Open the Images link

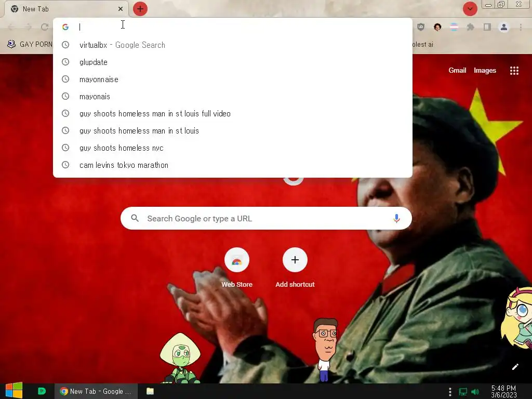pyautogui.click(x=485, y=70)
